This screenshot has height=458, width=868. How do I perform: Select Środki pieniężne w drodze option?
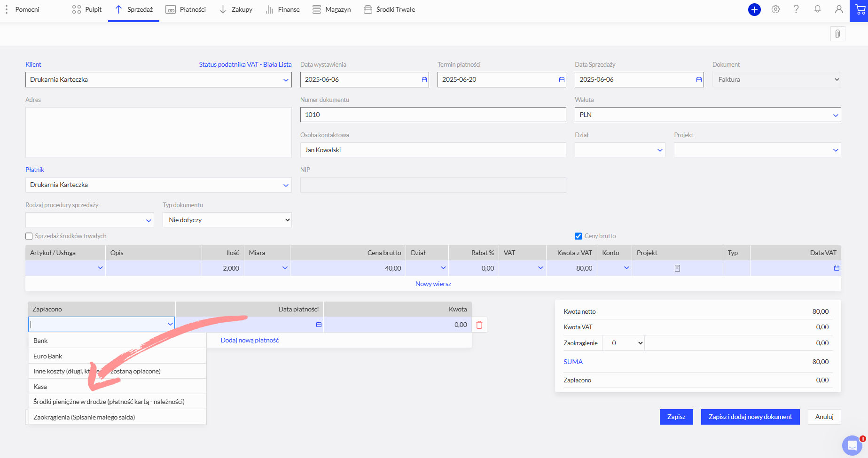click(117, 402)
